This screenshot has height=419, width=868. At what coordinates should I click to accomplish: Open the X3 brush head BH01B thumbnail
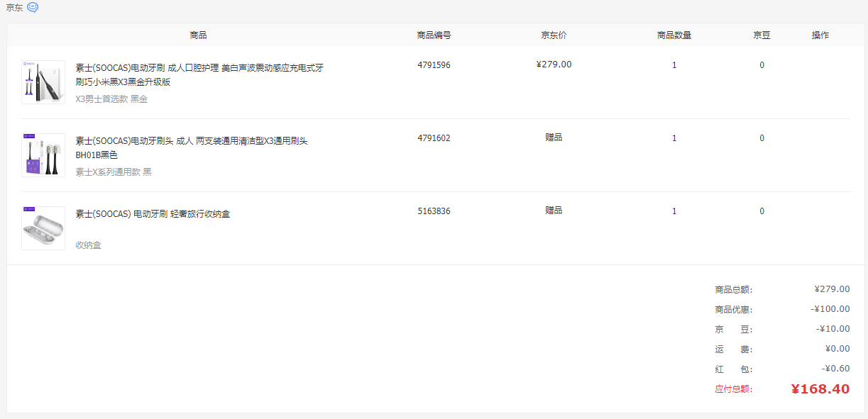click(x=43, y=155)
